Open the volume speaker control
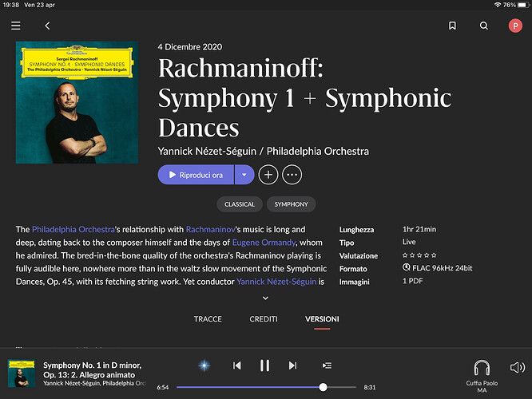The image size is (532, 399). 518,367
